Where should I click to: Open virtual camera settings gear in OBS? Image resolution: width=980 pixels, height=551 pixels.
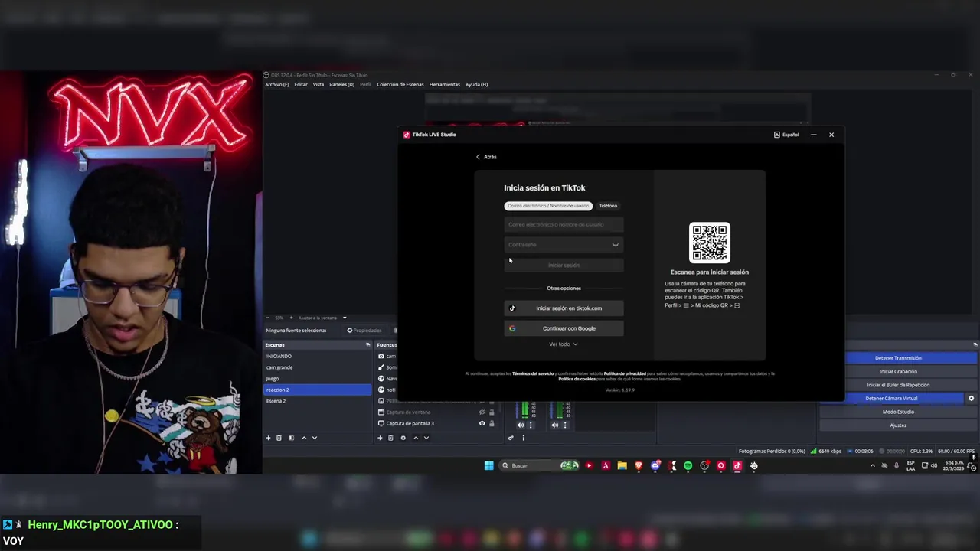pyautogui.click(x=971, y=398)
